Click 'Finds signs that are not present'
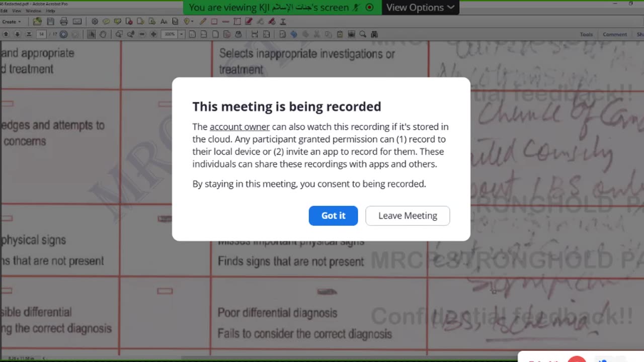Screen dimensions: 644x362 pyautogui.click(x=290, y=261)
